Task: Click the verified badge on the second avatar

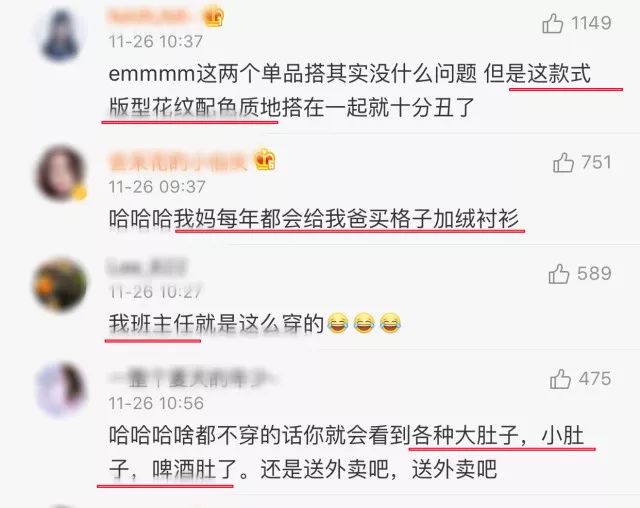Action: (80, 192)
